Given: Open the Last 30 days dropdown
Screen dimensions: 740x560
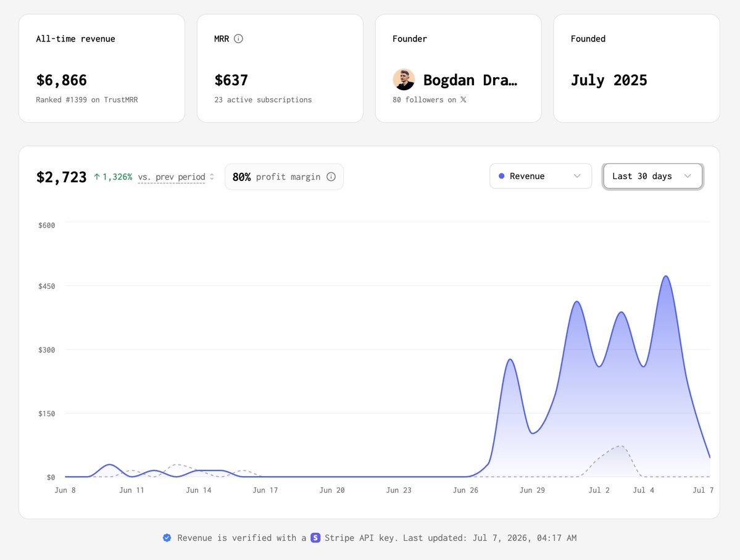Looking at the screenshot, I should coord(653,176).
